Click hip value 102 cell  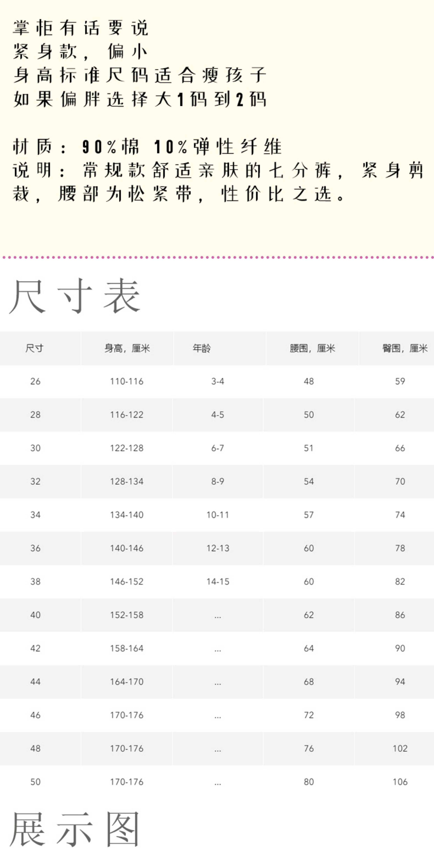tap(400, 748)
